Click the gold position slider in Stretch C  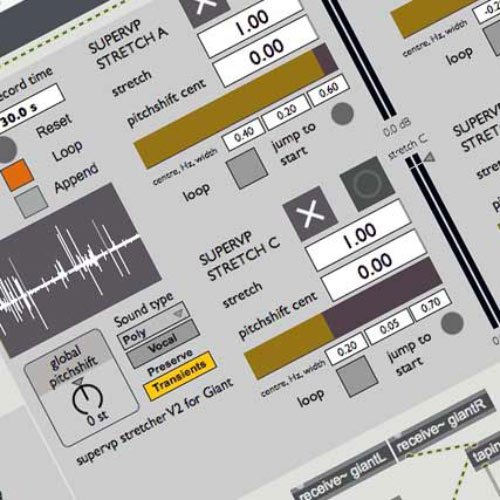[287, 346]
